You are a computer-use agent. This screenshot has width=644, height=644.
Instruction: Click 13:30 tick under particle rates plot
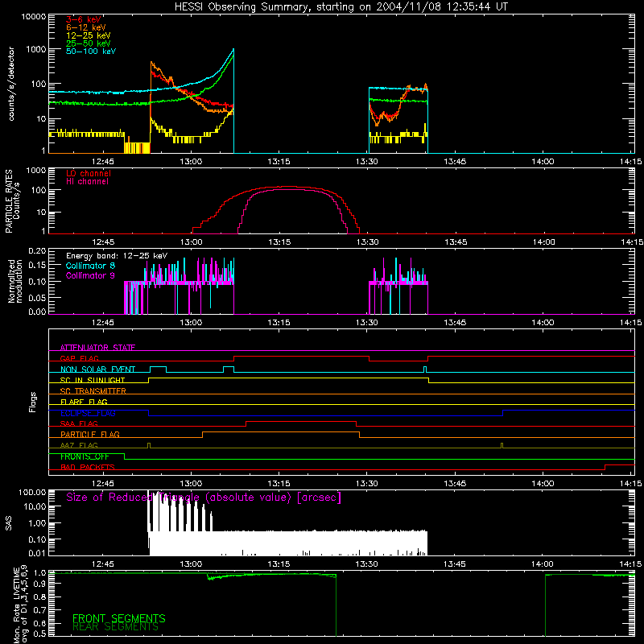point(367,242)
